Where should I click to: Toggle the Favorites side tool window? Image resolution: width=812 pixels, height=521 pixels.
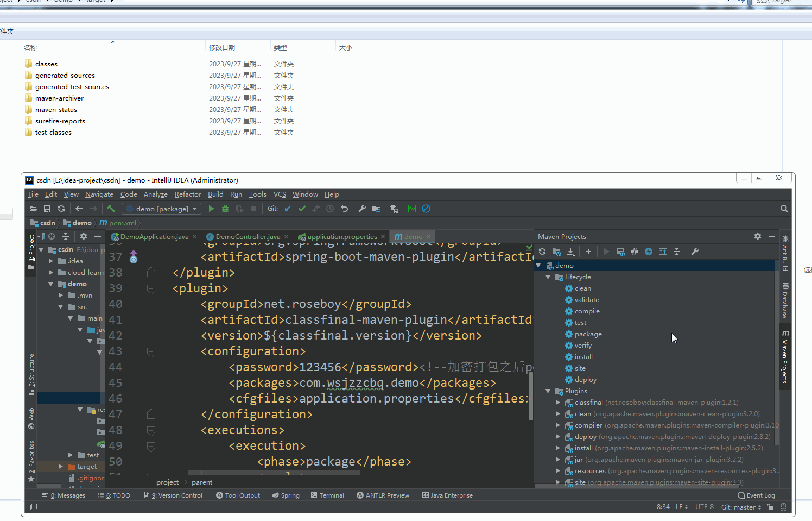(31, 461)
